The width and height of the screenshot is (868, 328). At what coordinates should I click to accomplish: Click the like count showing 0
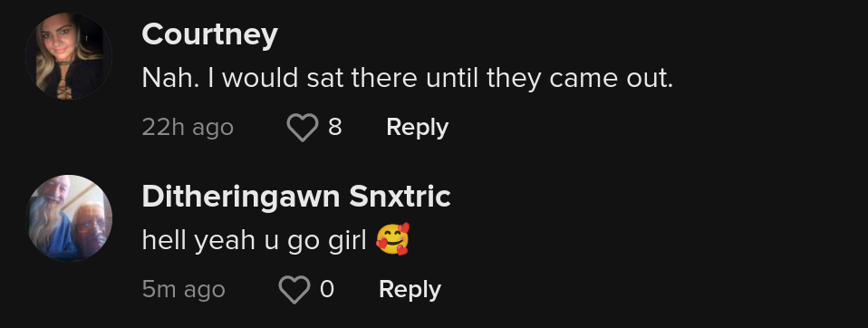(x=327, y=289)
